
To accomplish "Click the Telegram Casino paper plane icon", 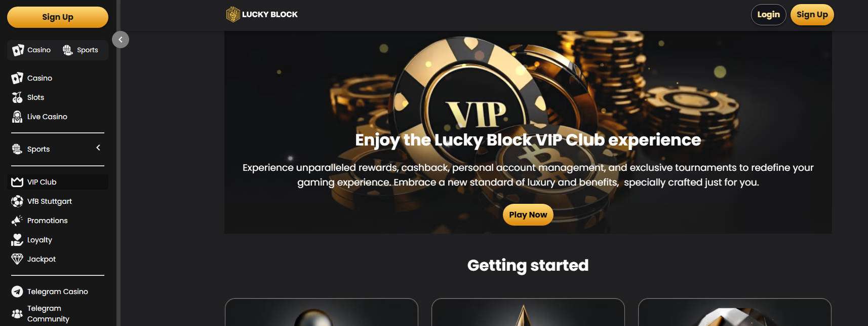I will click(x=17, y=292).
